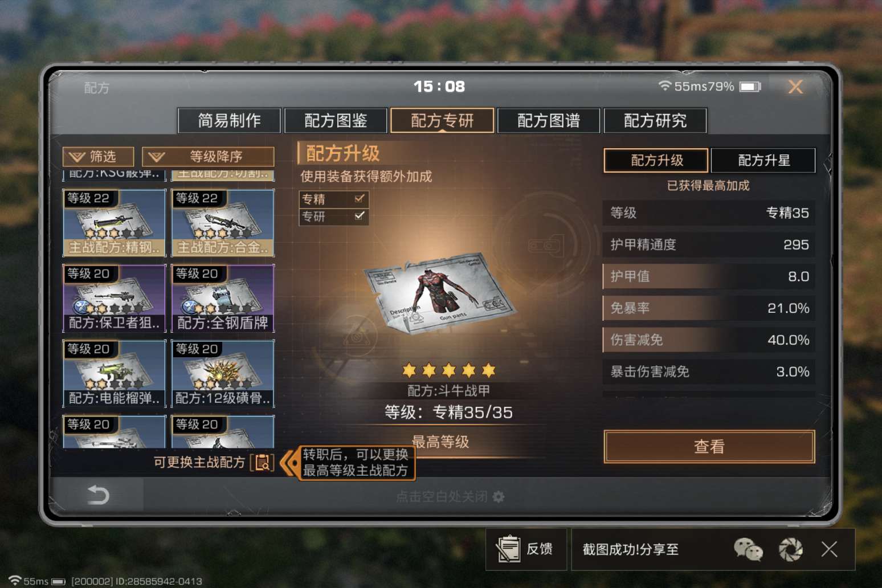Close the 配方 panel with orange X

pos(795,87)
